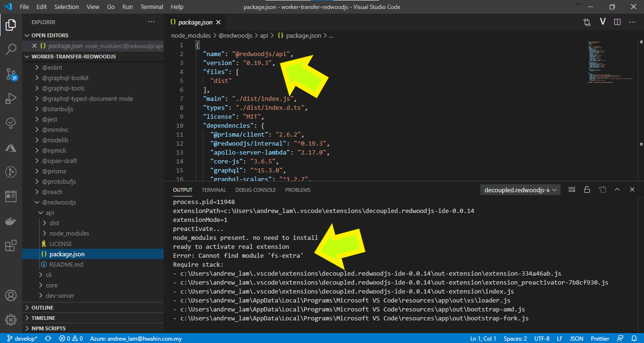Open Source Control view with 31 badge
This screenshot has height=343, width=644.
click(x=11, y=74)
